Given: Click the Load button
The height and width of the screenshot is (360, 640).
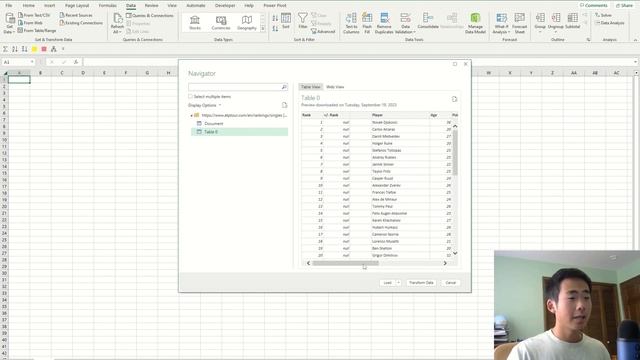Looking at the screenshot, I should point(387,282).
